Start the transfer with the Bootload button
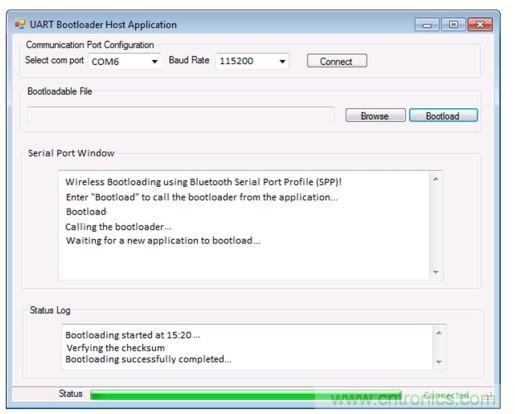515x414 pixels. [x=443, y=115]
